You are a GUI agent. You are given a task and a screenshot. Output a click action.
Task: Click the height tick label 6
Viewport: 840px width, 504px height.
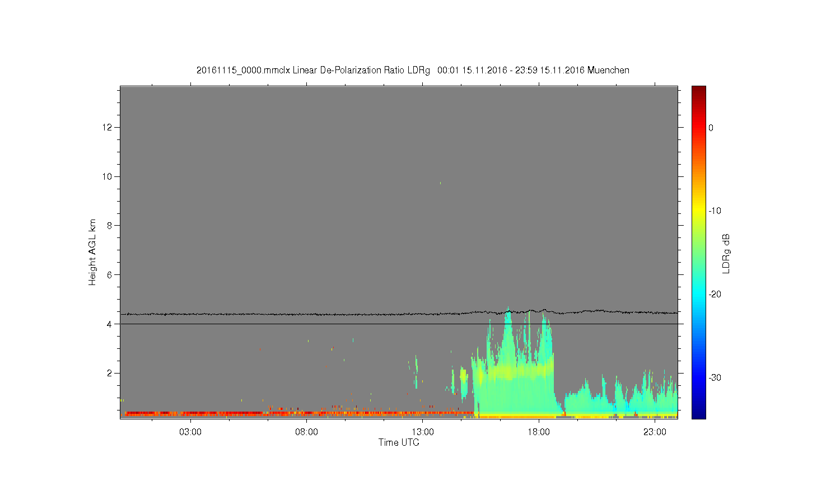(x=110, y=275)
